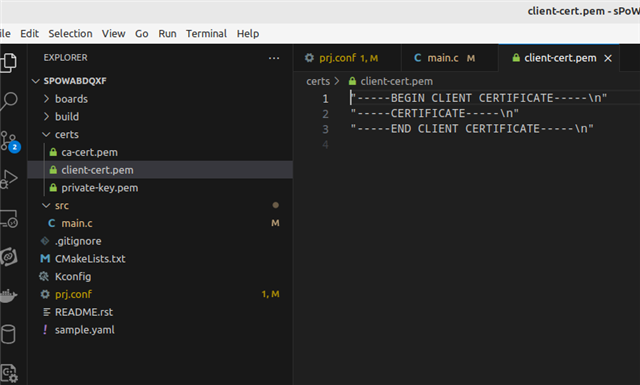Viewport: 640px width, 385px height.
Task: Click the C icon next to main.c
Action: [51, 223]
